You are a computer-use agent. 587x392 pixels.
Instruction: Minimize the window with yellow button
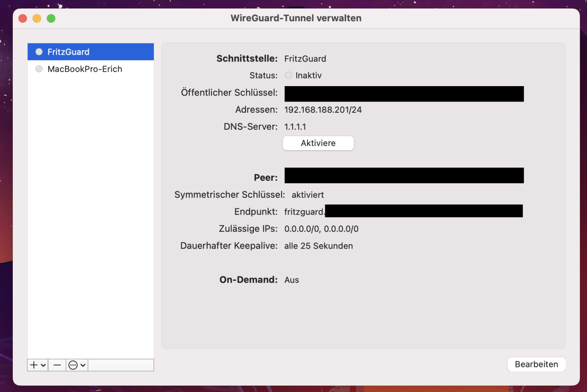click(37, 19)
